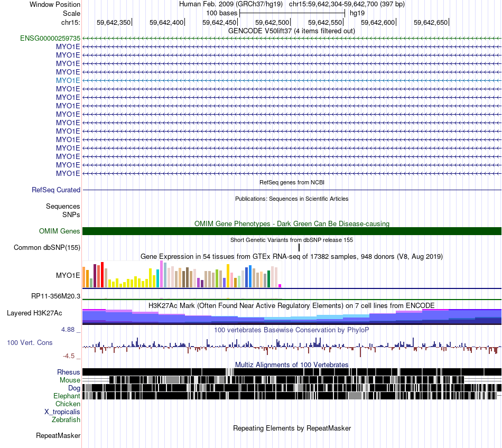
Task: Click the 100 bases scale bar
Action: [292, 13]
